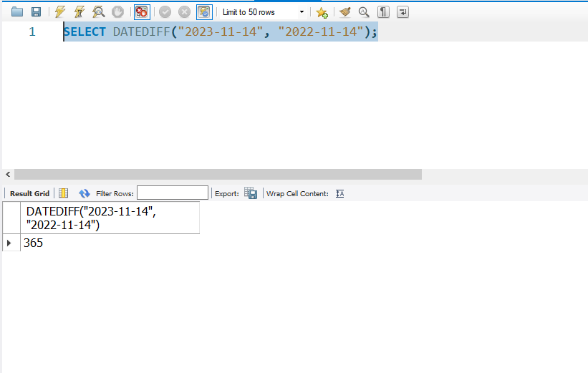This screenshot has width=588, height=373.
Task: Export the recordset to an external file
Action: (x=251, y=193)
